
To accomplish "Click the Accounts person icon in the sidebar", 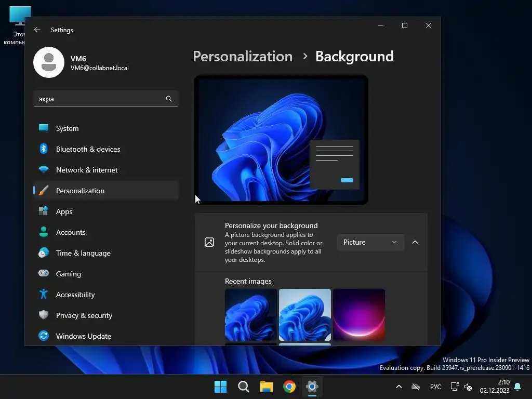I will tap(44, 232).
